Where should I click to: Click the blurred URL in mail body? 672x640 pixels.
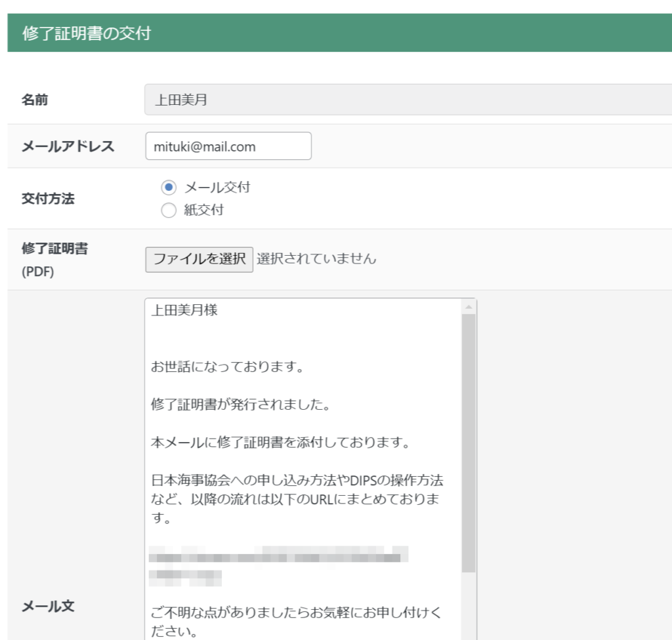click(276, 558)
